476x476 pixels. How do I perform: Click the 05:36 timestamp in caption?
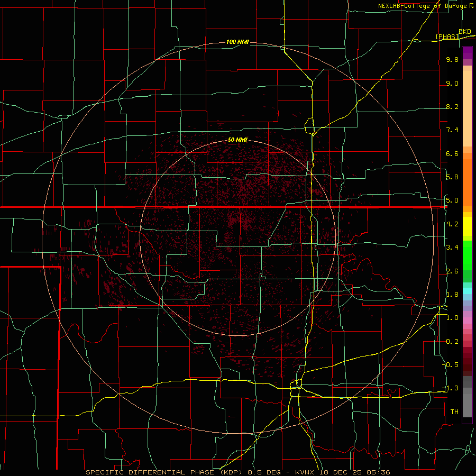tap(379, 472)
